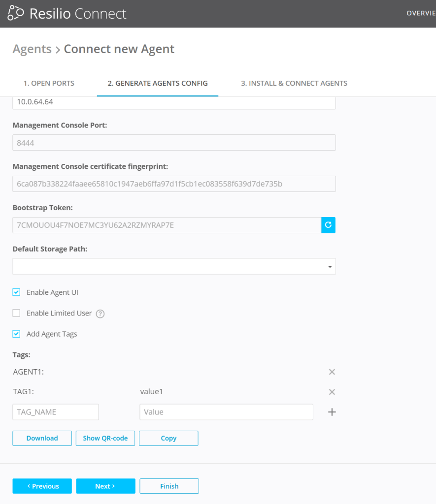The image size is (436, 504).
Task: Click the Show QR-code button
Action: point(105,438)
